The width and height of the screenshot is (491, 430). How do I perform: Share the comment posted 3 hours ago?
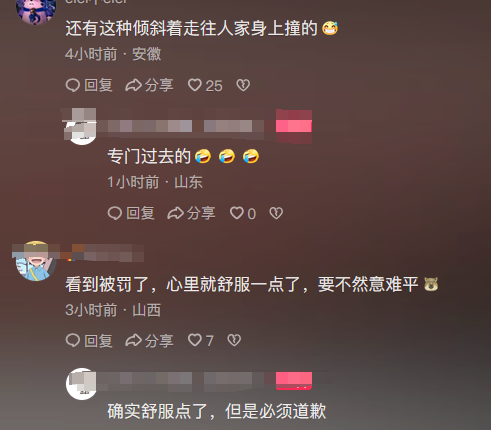pos(149,341)
